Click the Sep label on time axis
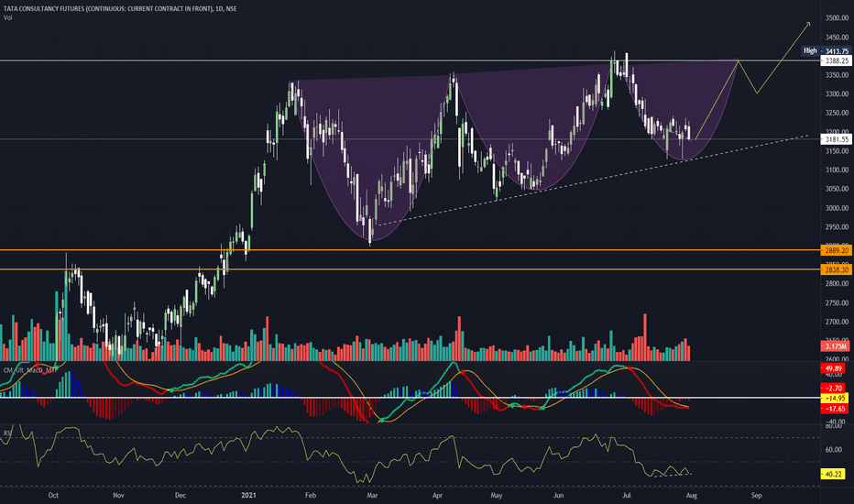The image size is (854, 504). click(x=757, y=495)
